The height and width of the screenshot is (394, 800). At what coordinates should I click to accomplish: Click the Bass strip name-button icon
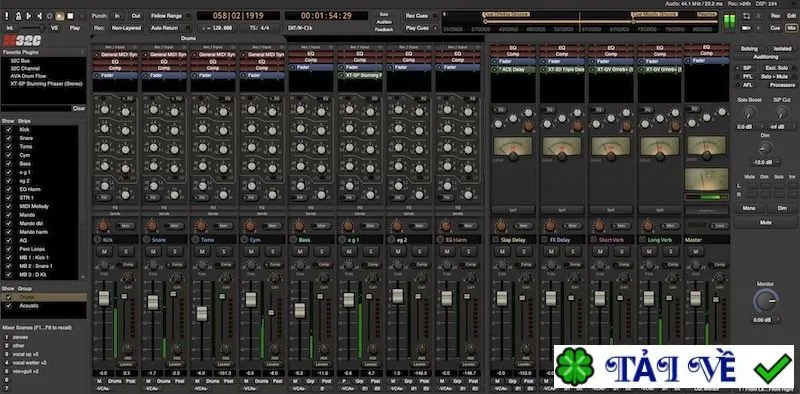(x=294, y=239)
